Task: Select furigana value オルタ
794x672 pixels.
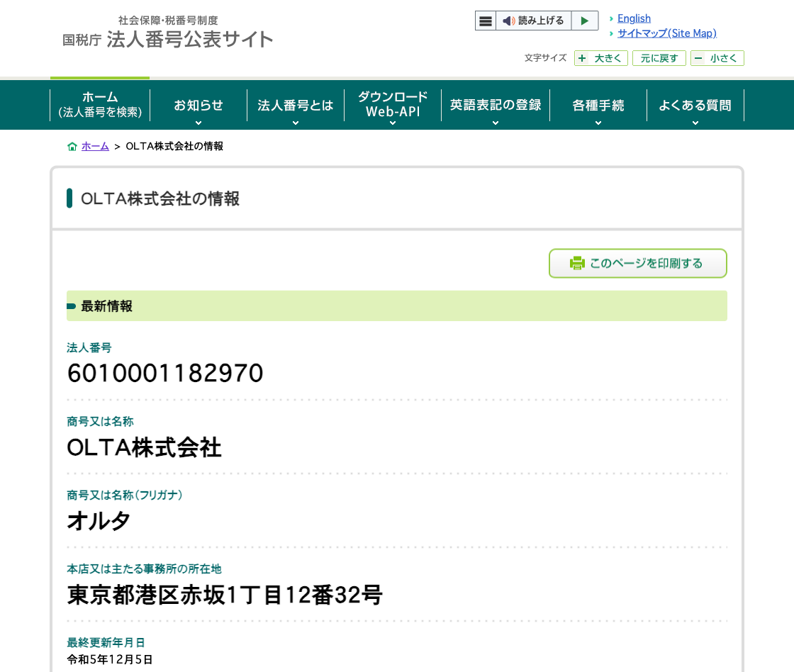Action: pos(99,521)
